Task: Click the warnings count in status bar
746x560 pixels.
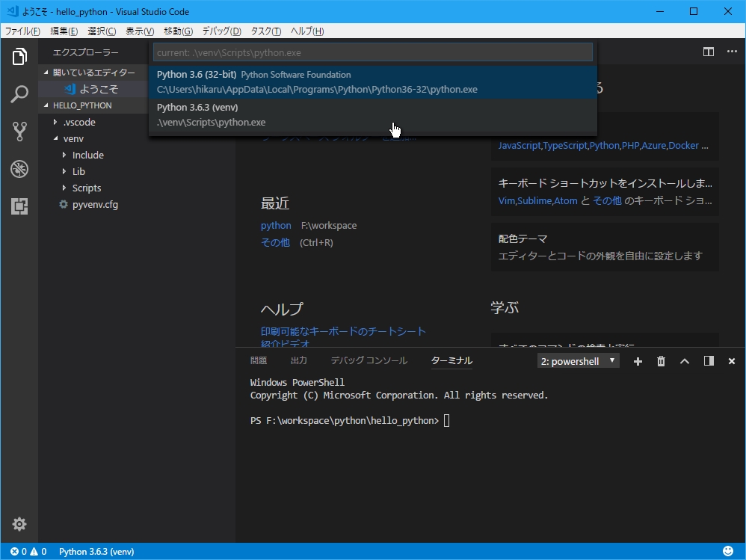Action: point(39,552)
